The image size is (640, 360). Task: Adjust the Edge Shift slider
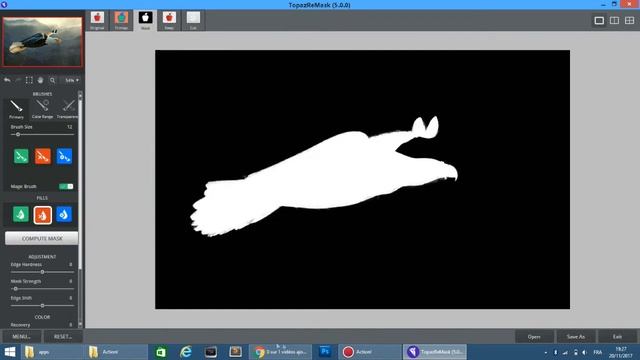tap(42, 305)
